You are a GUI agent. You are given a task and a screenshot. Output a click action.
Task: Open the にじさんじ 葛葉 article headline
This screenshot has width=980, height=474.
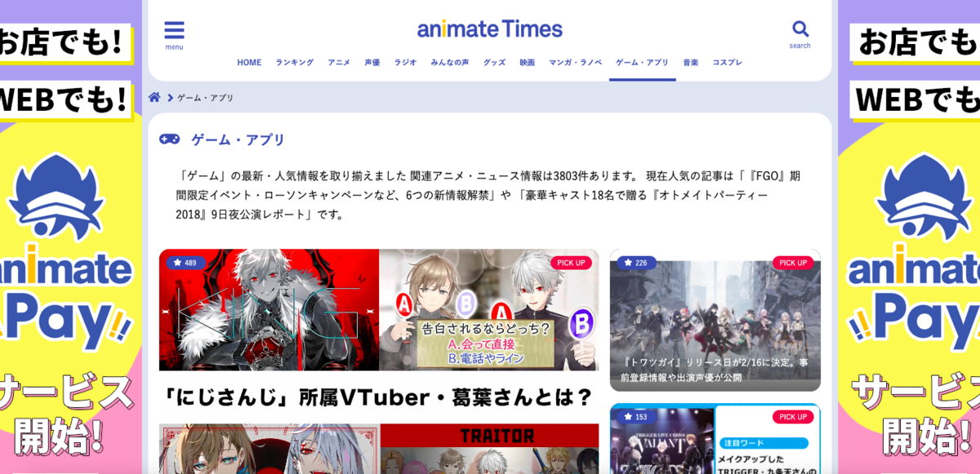click(377, 397)
